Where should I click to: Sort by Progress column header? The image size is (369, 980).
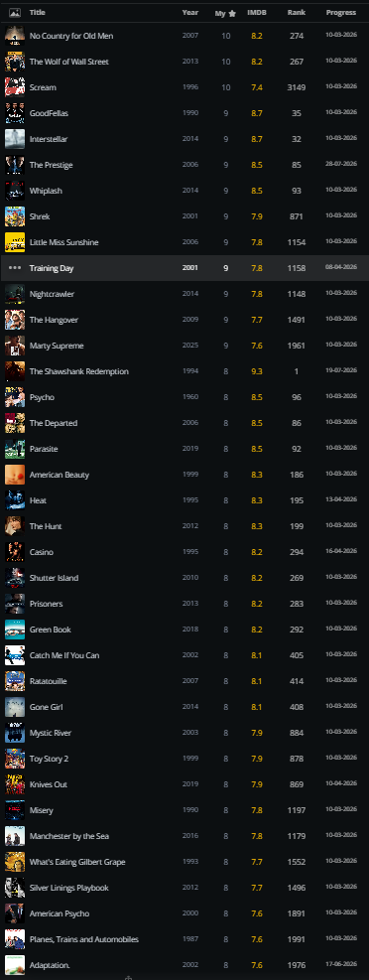coord(341,13)
